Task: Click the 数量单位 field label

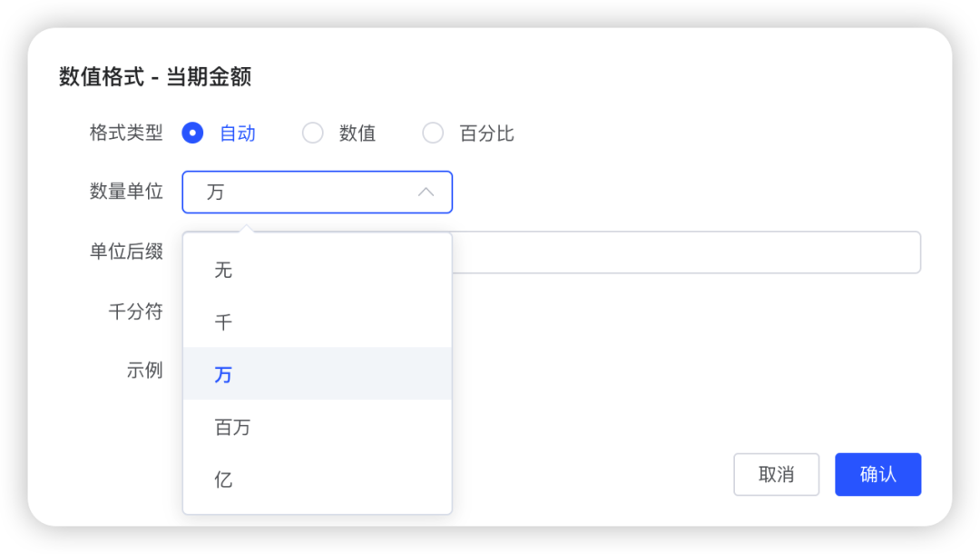Action: [126, 191]
